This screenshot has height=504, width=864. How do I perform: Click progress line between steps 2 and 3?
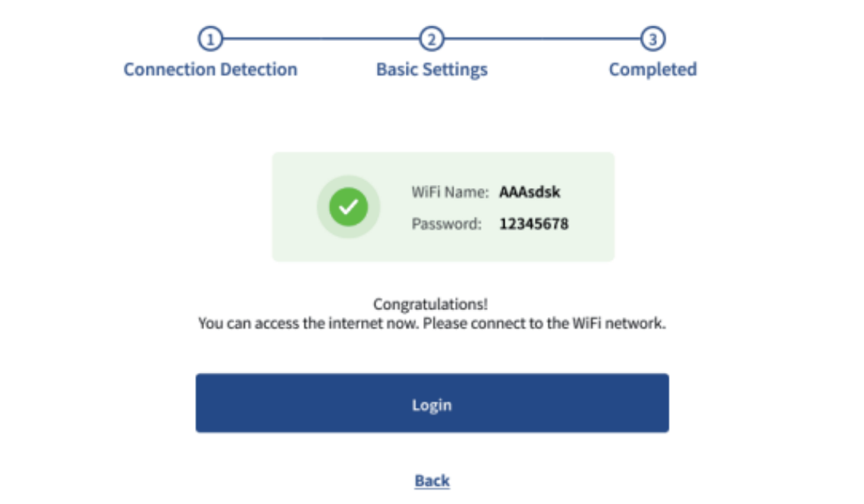pos(542,38)
